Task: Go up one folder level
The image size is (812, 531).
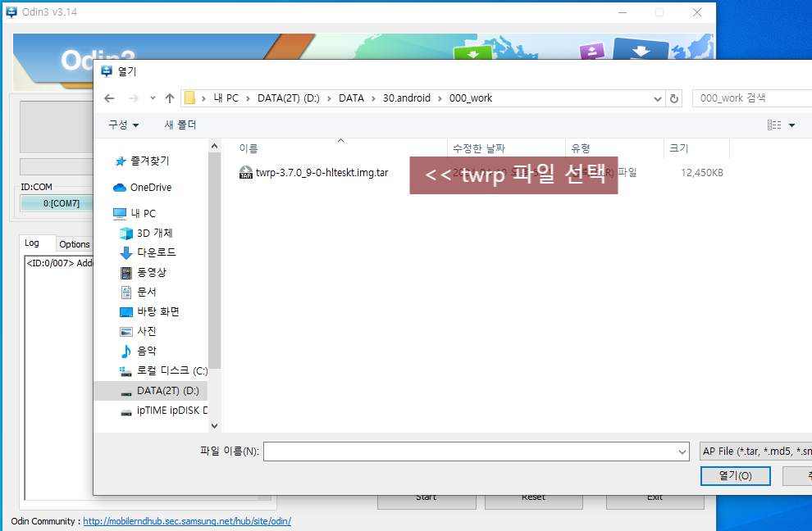Action: [x=169, y=98]
